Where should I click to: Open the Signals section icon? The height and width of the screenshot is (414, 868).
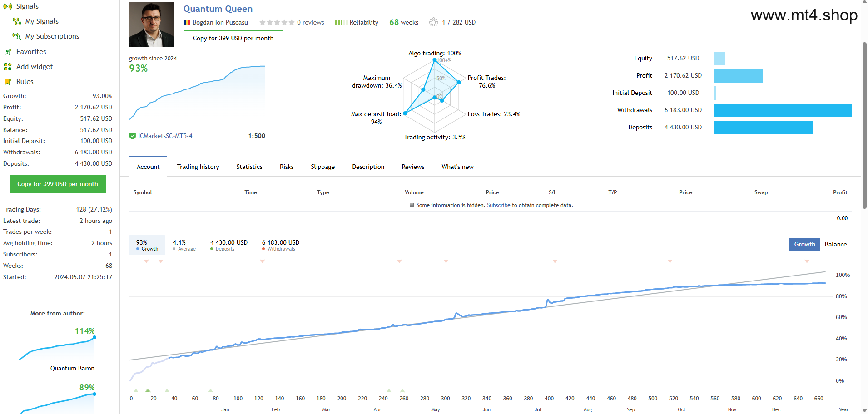tap(8, 6)
